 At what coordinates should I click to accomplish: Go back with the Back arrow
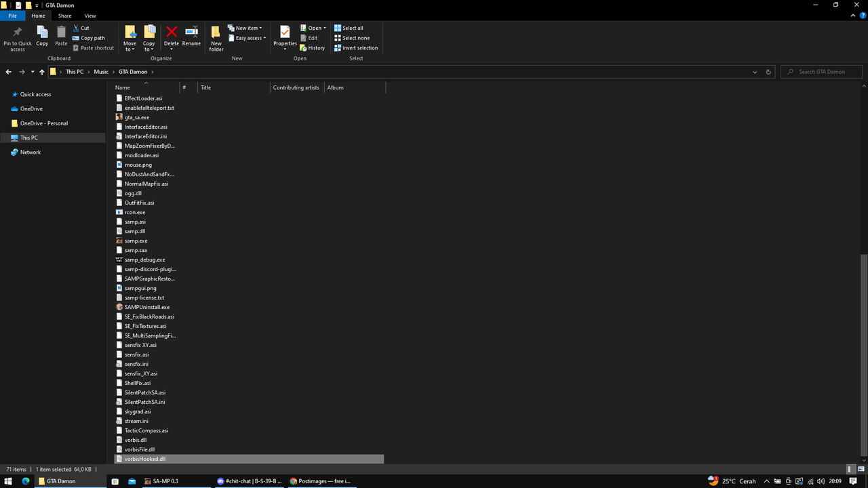pos(8,72)
